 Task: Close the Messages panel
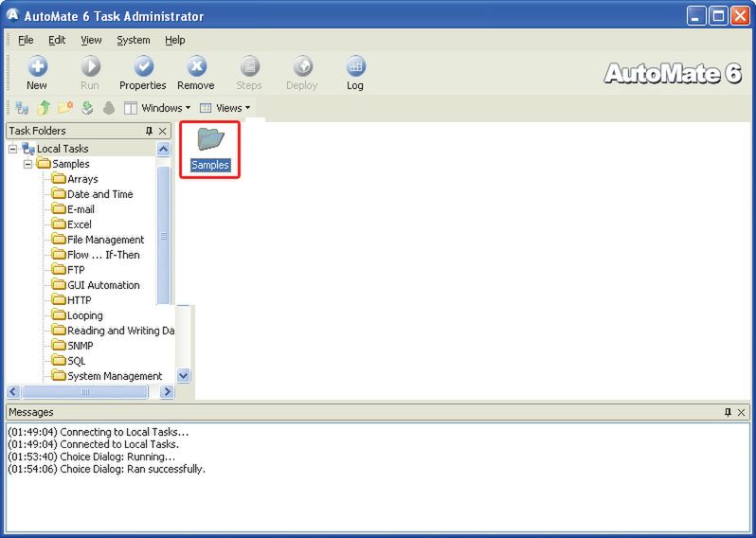pos(742,412)
